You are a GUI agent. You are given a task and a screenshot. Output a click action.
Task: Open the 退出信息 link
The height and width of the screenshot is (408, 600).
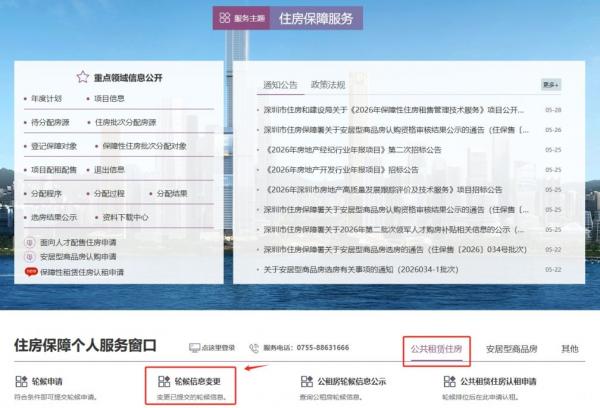pyautogui.click(x=109, y=170)
